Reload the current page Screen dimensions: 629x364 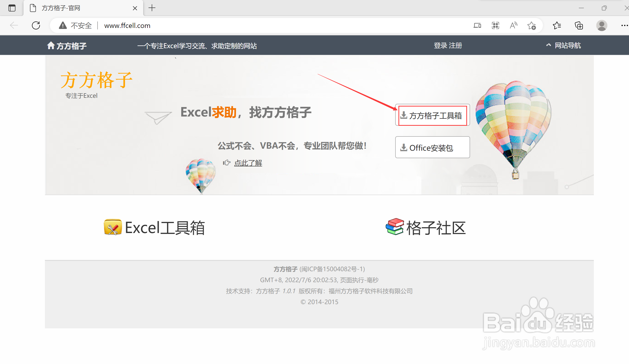point(36,25)
